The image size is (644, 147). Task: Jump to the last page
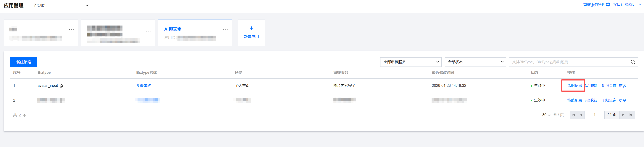click(x=630, y=115)
